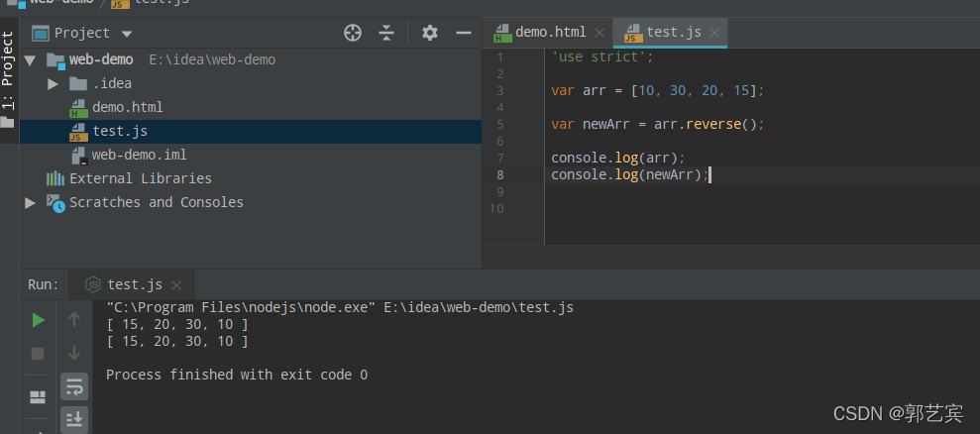Toggle scroll to end of console
Image resolution: width=980 pixels, height=434 pixels.
[74, 419]
